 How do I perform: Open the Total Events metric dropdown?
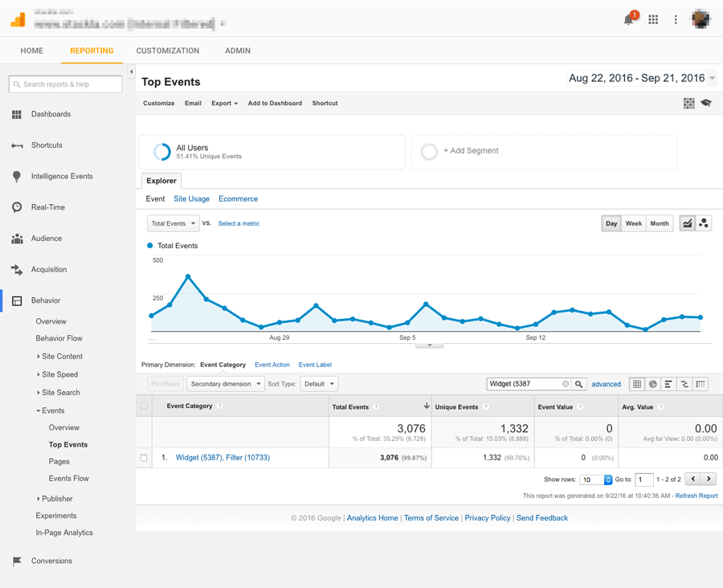click(173, 223)
